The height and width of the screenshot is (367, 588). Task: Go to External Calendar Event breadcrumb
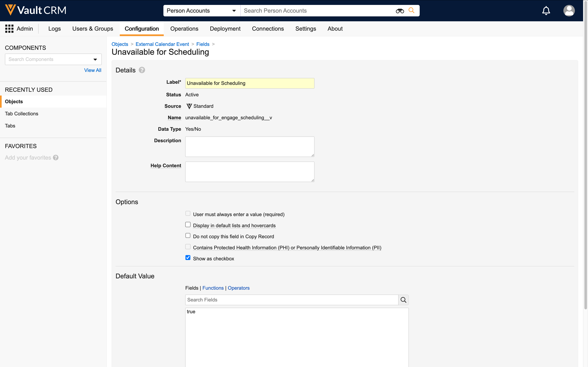click(x=162, y=44)
